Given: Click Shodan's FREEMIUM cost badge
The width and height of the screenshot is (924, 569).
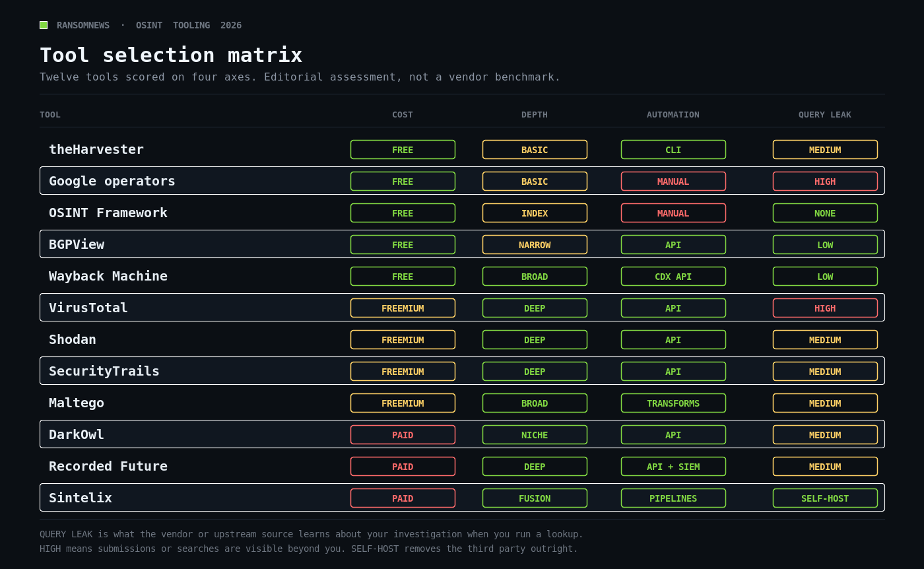Looking at the screenshot, I should click(x=403, y=340).
